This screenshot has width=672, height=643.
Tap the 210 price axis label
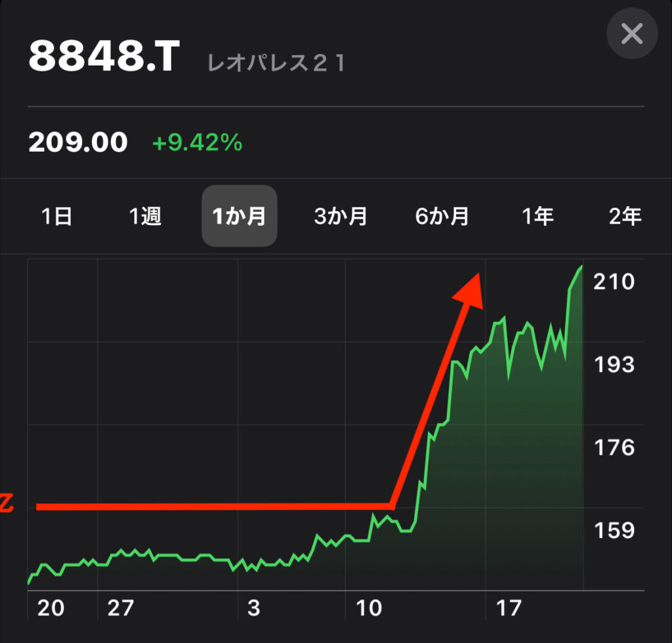pos(614,281)
